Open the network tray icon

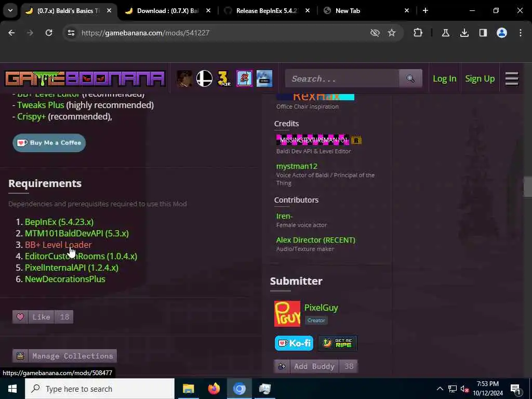pos(453,389)
